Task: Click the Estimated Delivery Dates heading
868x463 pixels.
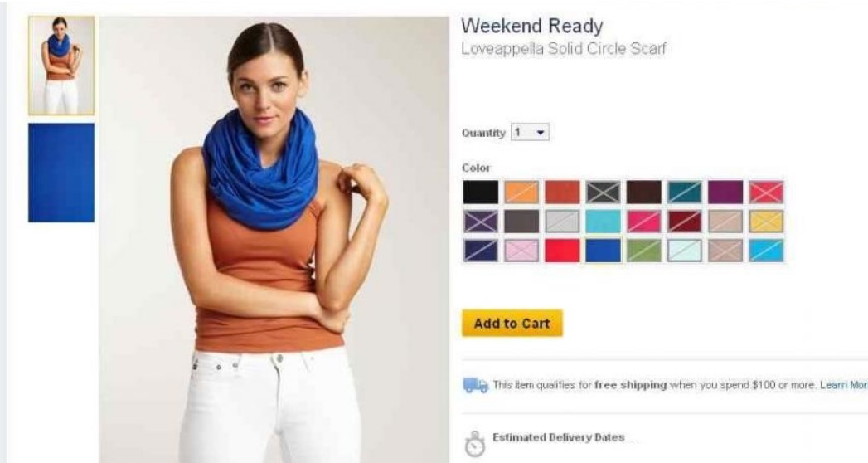Action: 559,437
